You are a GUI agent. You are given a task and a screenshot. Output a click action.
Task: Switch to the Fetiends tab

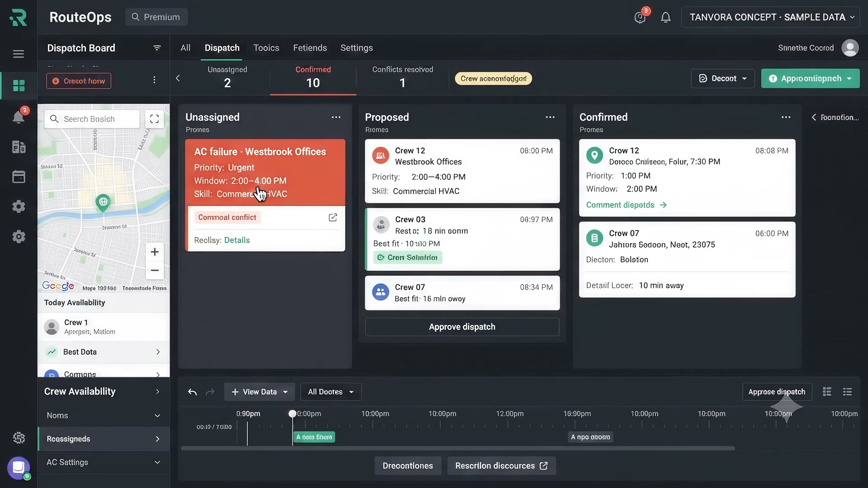(x=310, y=48)
